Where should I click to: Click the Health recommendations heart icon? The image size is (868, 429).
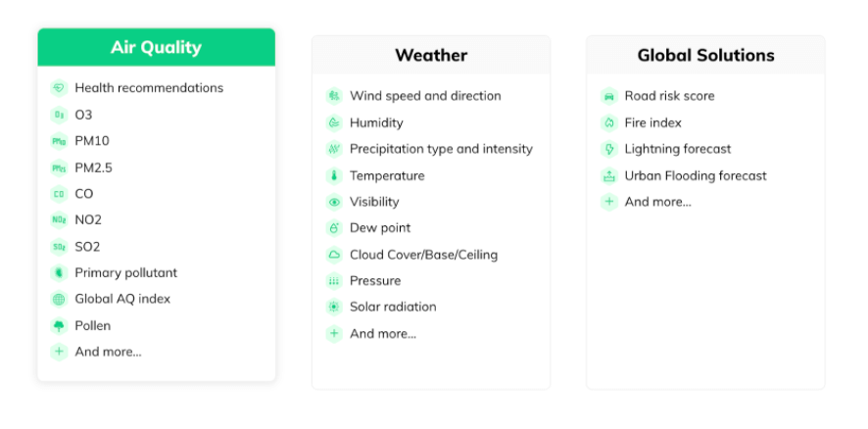tap(59, 88)
